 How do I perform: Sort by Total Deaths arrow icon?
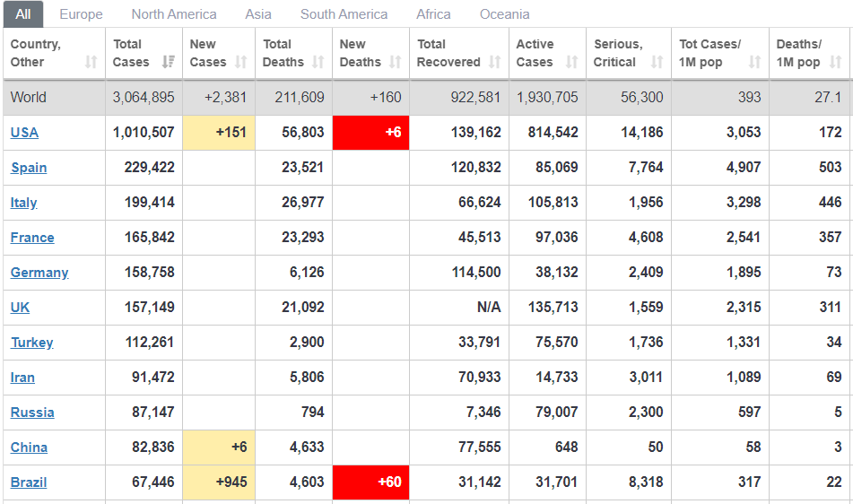tap(318, 62)
